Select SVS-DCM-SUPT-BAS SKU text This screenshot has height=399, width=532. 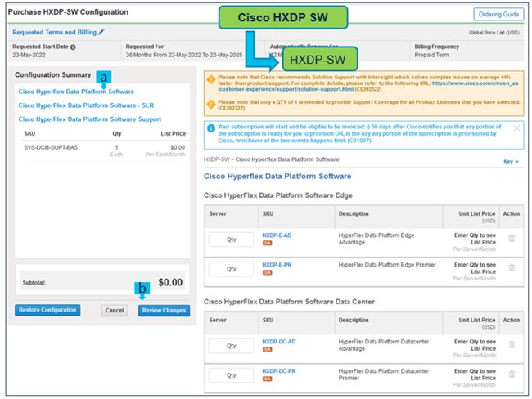click(x=51, y=147)
